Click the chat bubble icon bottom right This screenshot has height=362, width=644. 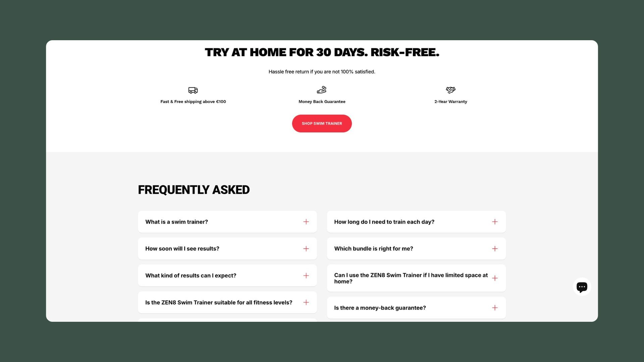tap(582, 287)
